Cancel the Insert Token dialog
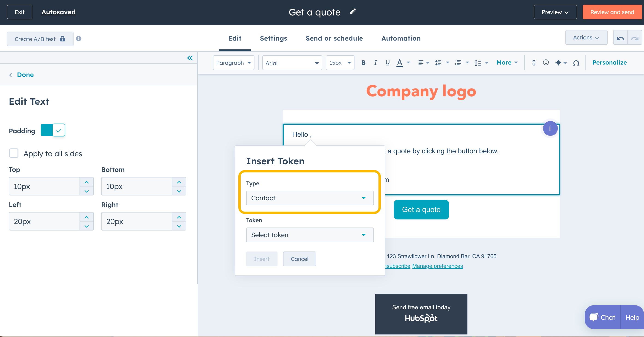The height and width of the screenshot is (337, 644). [x=299, y=259]
